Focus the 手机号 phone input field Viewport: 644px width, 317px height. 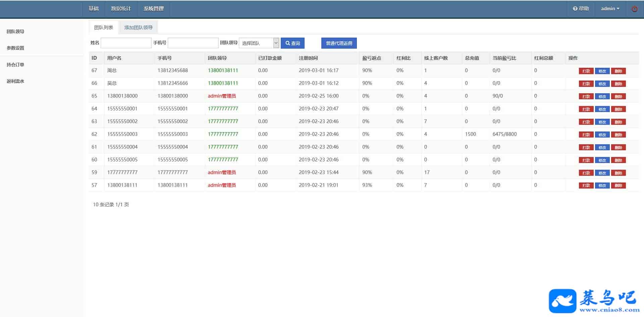click(x=193, y=43)
